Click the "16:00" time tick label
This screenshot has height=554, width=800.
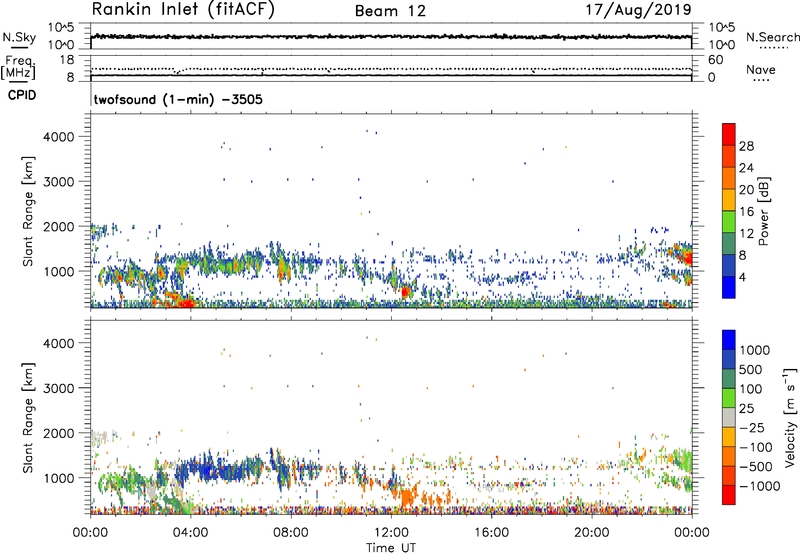coord(491,533)
